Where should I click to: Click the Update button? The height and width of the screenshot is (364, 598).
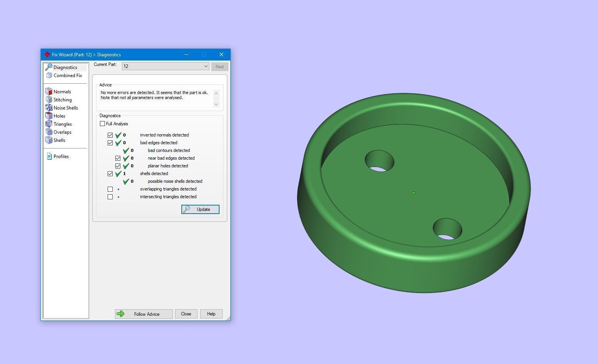pos(200,209)
